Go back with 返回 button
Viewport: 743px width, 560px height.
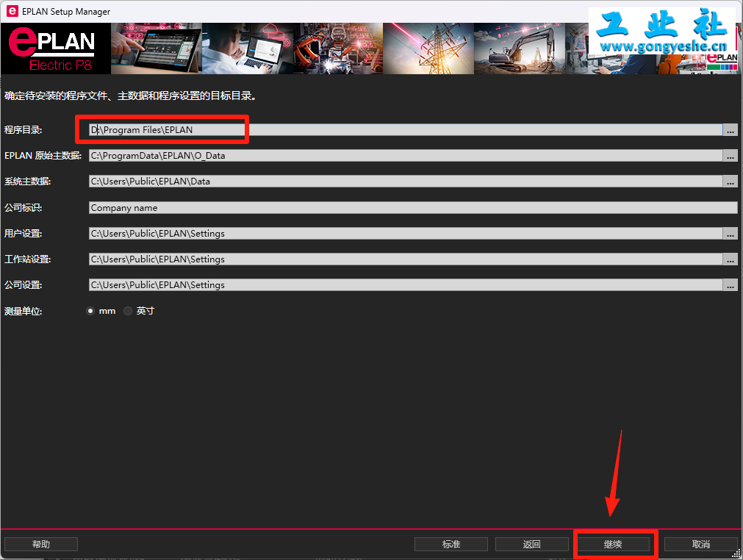(x=531, y=545)
